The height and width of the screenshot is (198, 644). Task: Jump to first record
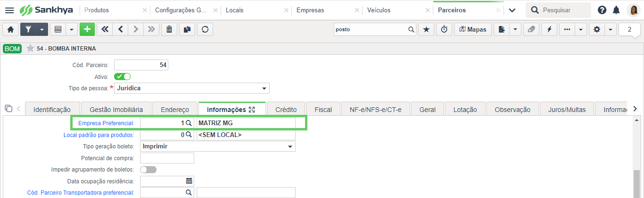point(104,29)
